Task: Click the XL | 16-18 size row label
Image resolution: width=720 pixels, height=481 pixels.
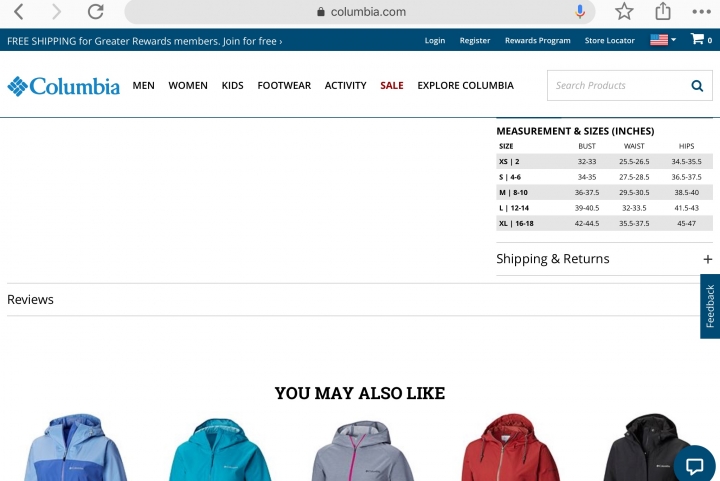Action: (x=516, y=224)
